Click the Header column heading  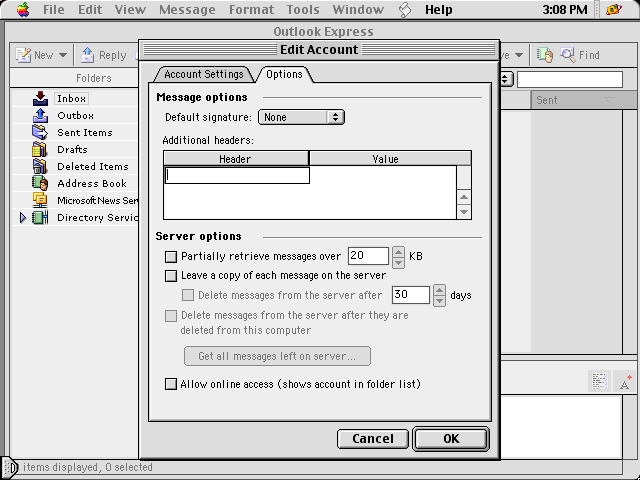click(x=236, y=158)
